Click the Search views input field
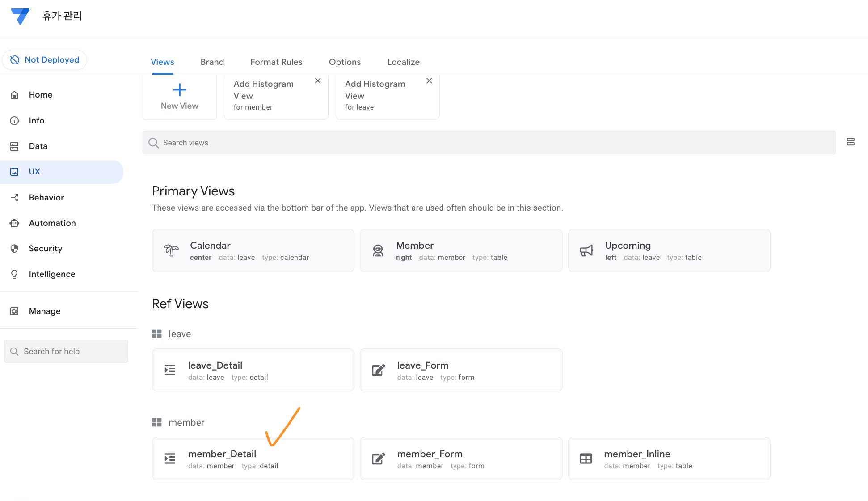868x501 pixels. pos(489,143)
